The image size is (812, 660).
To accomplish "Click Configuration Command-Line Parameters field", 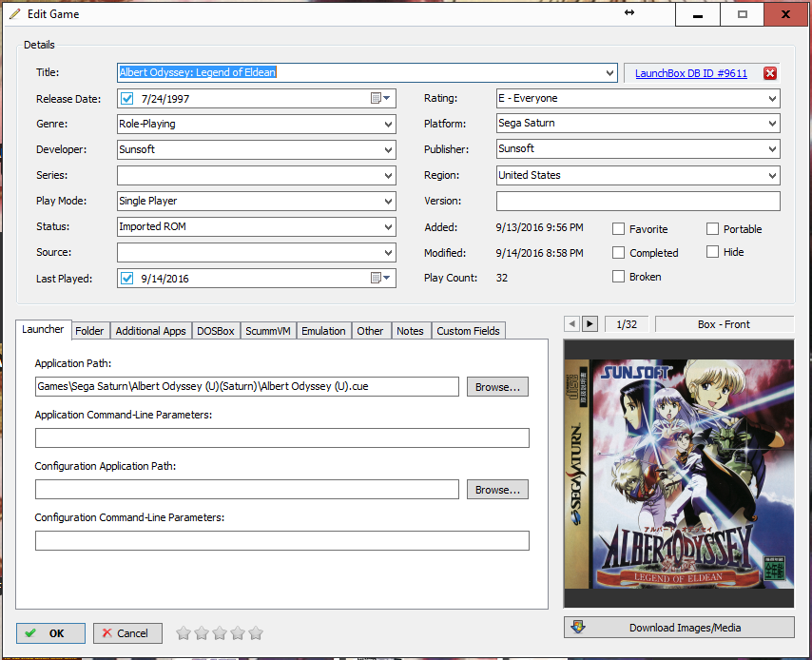I will pyautogui.click(x=282, y=540).
